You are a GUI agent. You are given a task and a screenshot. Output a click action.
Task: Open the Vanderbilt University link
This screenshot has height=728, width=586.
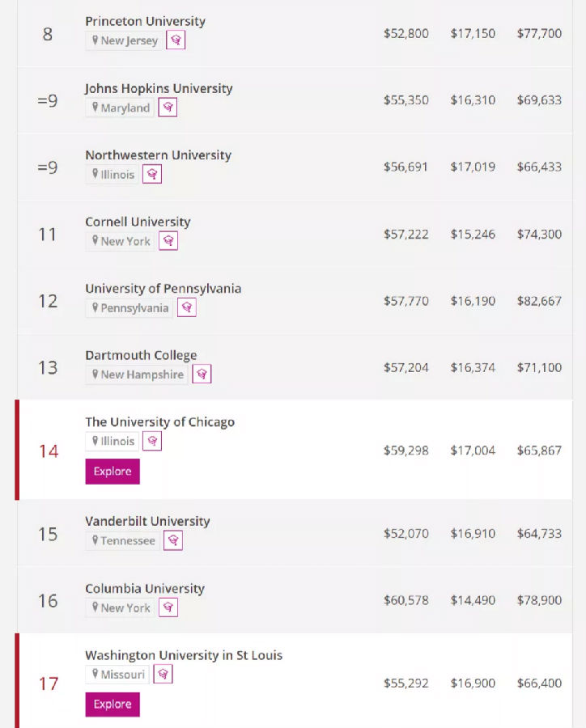[147, 521]
